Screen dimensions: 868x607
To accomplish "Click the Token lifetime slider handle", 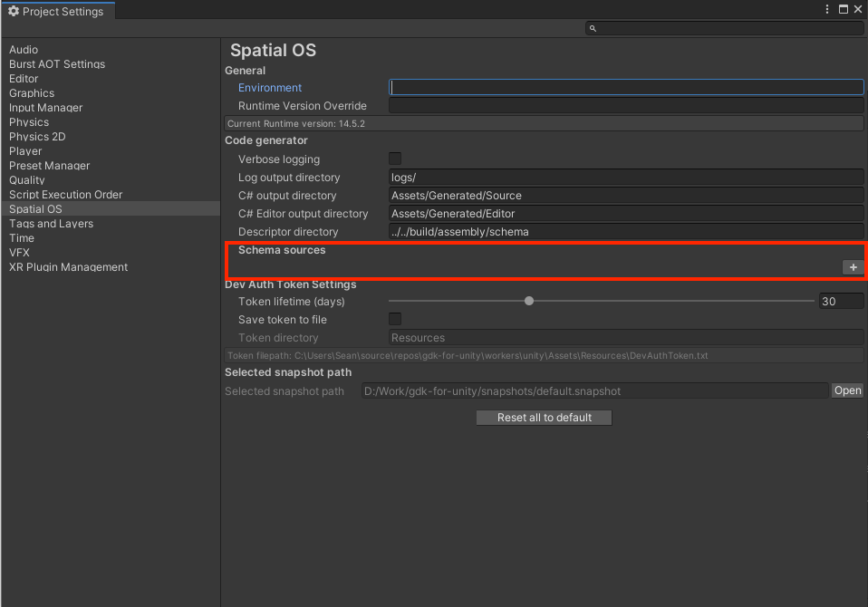I will point(529,301).
